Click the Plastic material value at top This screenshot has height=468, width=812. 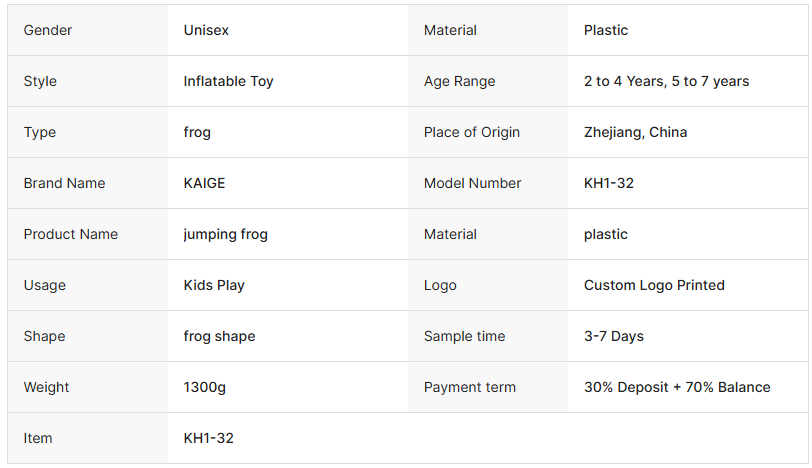click(606, 30)
